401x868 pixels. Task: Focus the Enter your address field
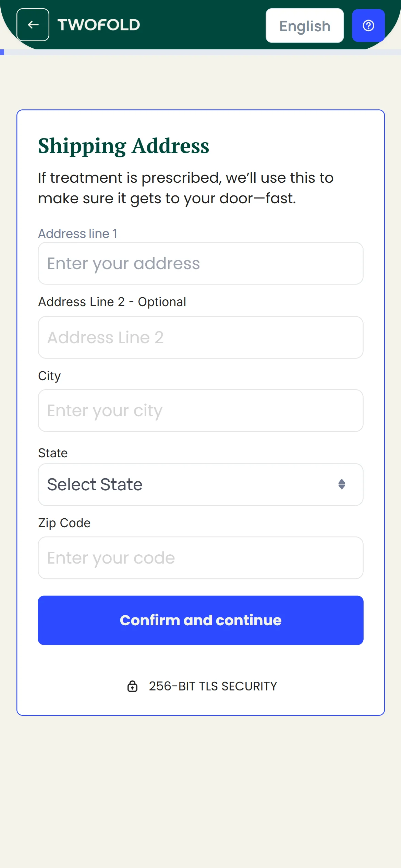tap(200, 263)
